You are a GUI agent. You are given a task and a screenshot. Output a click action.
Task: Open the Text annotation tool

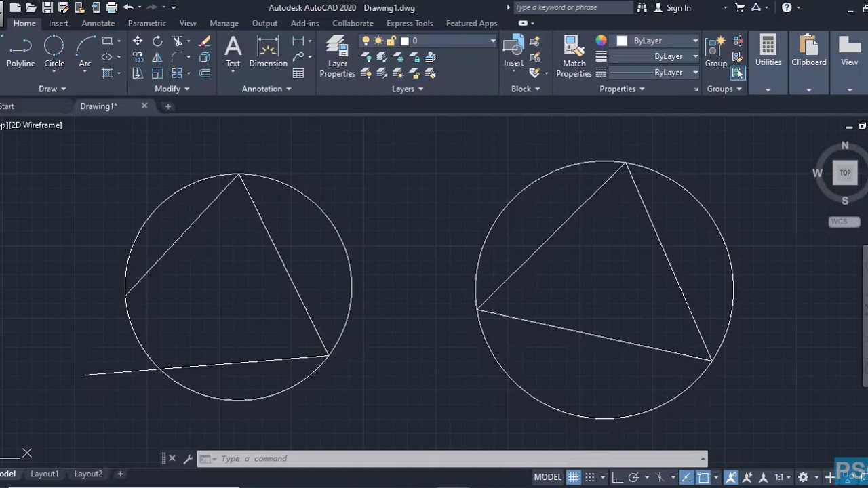click(x=233, y=52)
